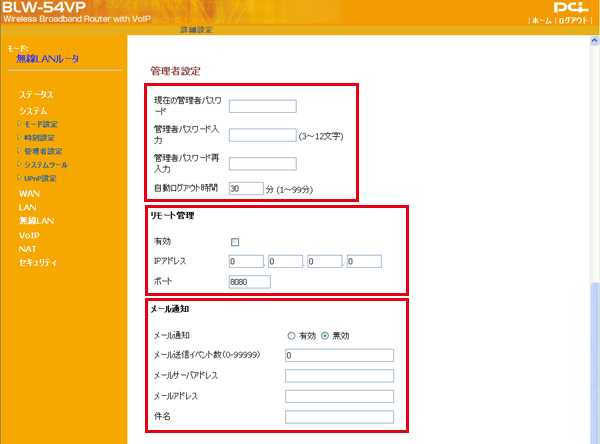
Task: Click arrow icon beside 時刻設定
Action: 19,137
